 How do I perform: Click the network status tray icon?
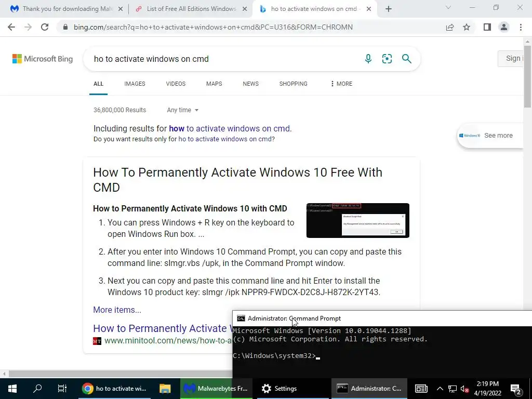pyautogui.click(x=453, y=389)
